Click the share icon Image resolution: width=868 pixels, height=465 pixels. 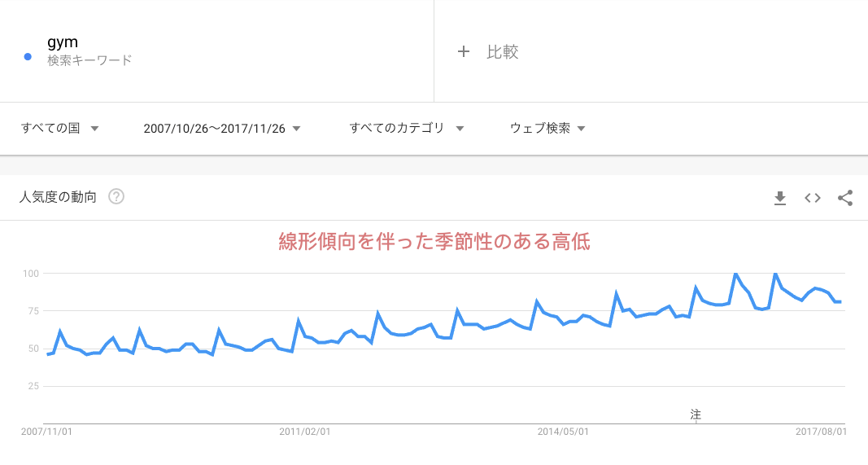845,197
